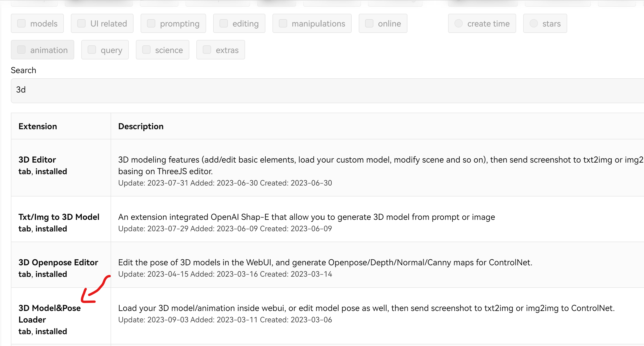Enable the prompting tag filter
Image resolution: width=644 pixels, height=346 pixels.
click(x=151, y=23)
